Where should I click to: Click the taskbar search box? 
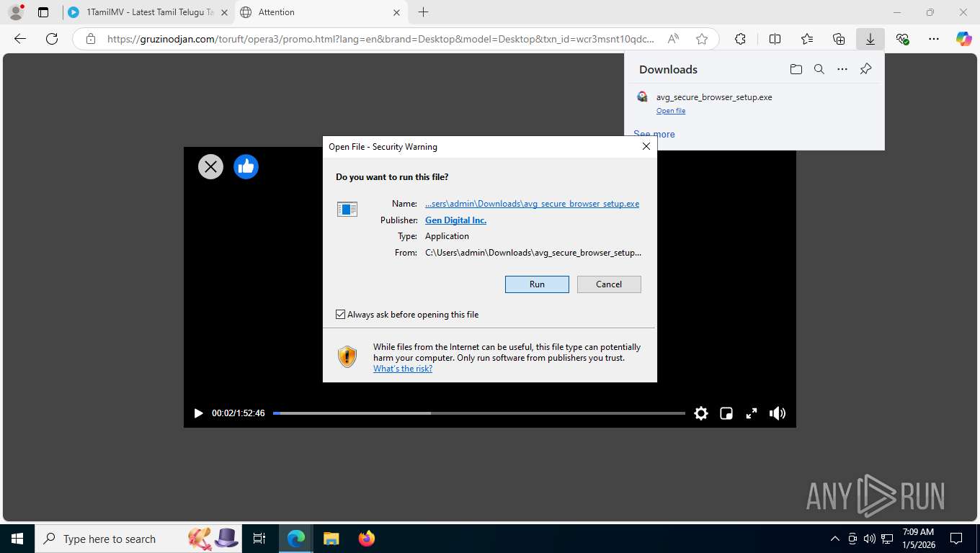tap(139, 539)
